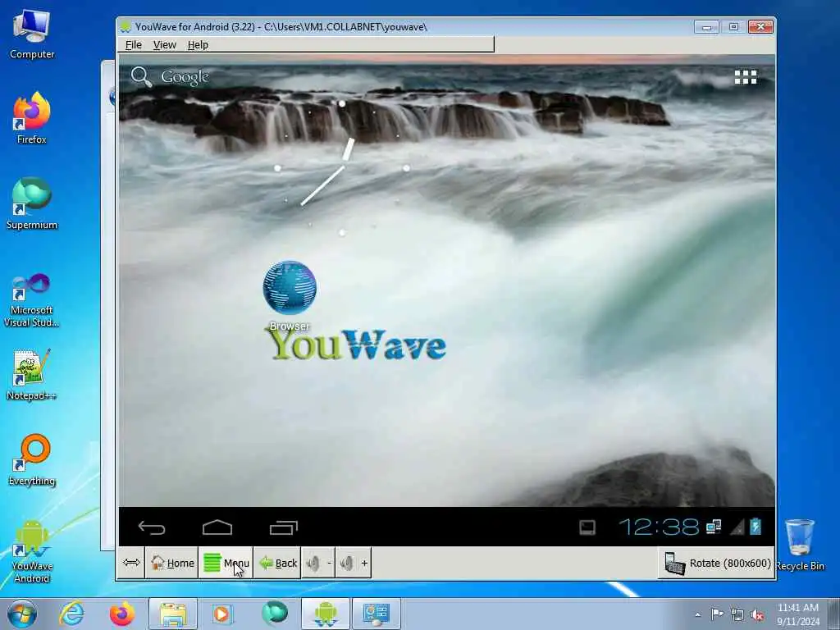Maximize the YouWave window
Image resolution: width=840 pixels, height=630 pixels.
(x=733, y=27)
